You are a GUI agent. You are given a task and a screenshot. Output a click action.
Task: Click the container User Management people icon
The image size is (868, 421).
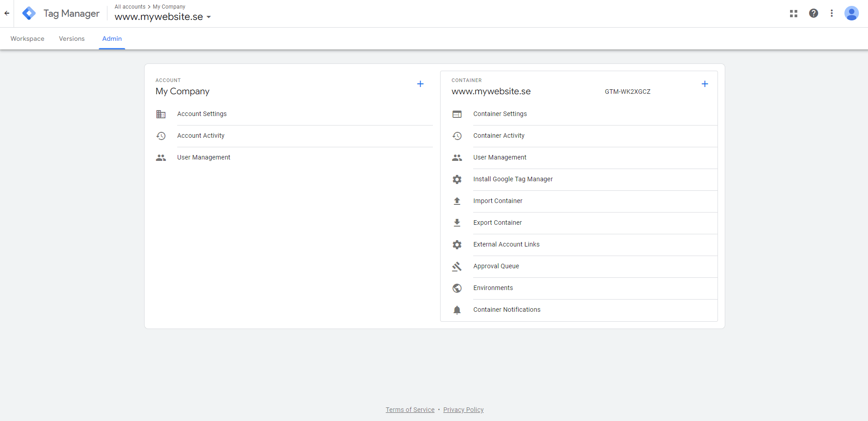point(457,158)
